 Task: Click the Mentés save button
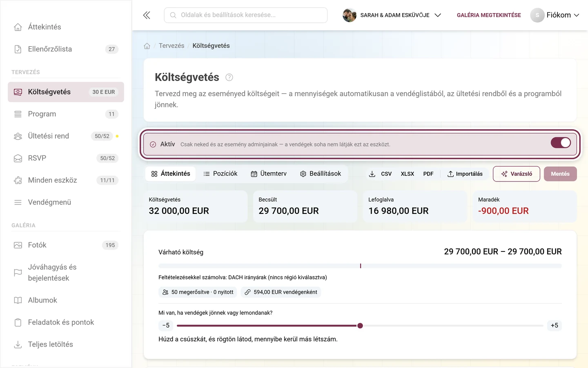[x=560, y=174]
